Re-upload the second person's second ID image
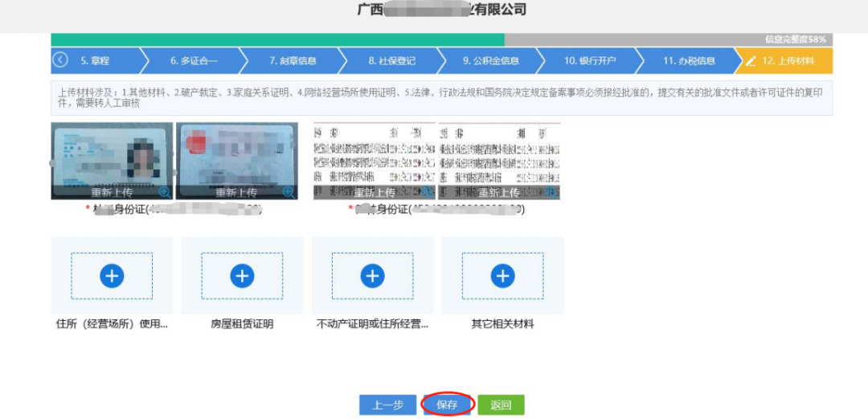 tap(499, 192)
